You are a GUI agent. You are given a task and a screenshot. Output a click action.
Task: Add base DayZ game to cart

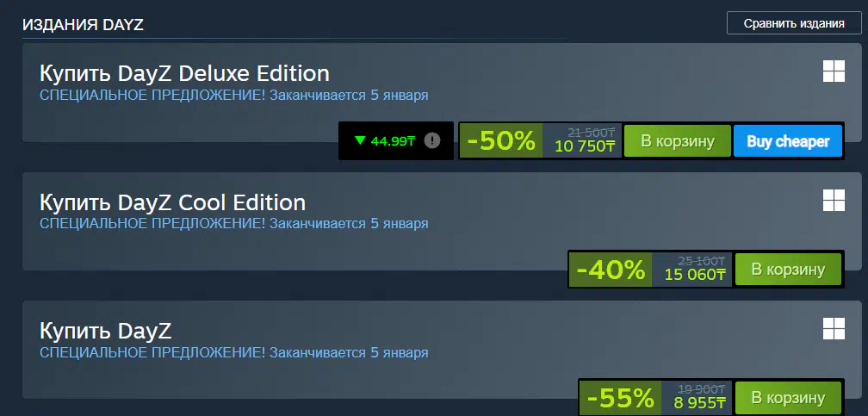pos(788,397)
